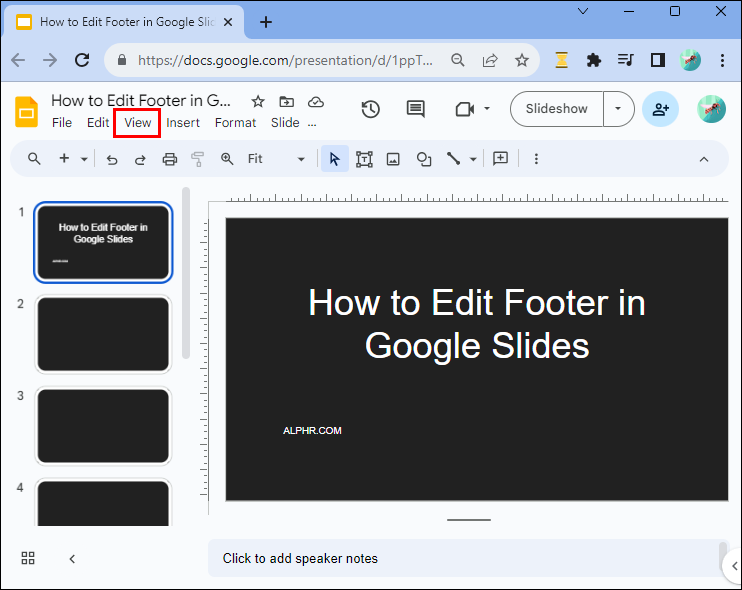Click the share people button
This screenshot has width=742, height=590.
tap(660, 109)
